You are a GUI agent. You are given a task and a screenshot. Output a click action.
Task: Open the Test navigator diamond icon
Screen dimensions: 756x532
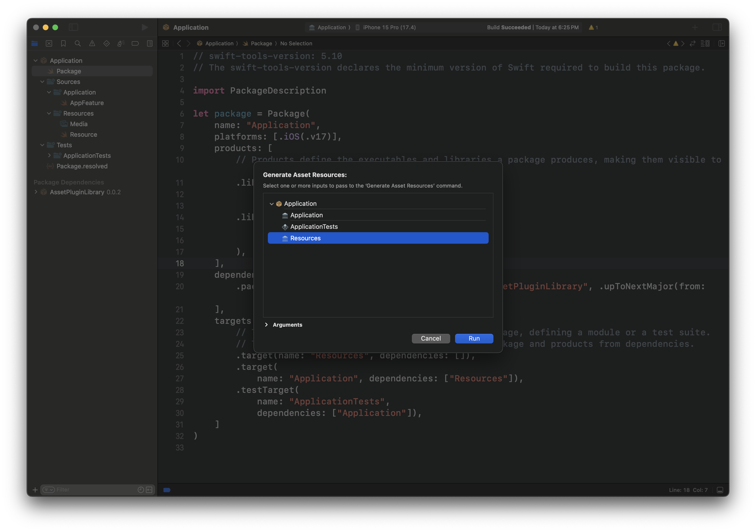coord(106,43)
